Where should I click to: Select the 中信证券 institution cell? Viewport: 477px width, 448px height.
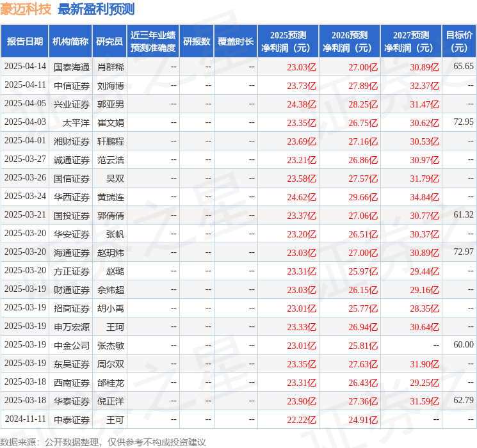pos(72,86)
